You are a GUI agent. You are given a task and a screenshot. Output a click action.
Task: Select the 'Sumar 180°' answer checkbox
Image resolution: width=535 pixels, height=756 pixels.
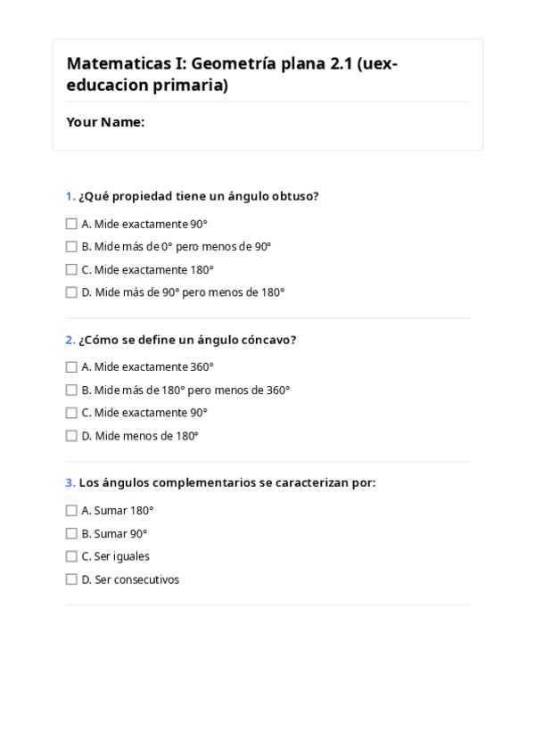71,511
